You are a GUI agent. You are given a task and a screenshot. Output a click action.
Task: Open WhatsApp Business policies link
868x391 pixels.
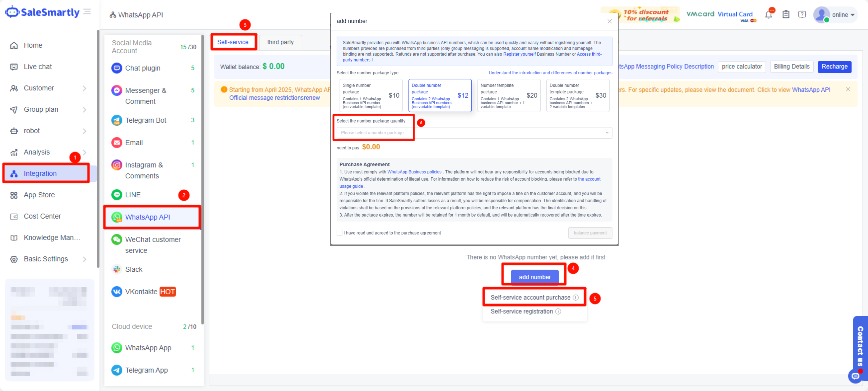(414, 172)
